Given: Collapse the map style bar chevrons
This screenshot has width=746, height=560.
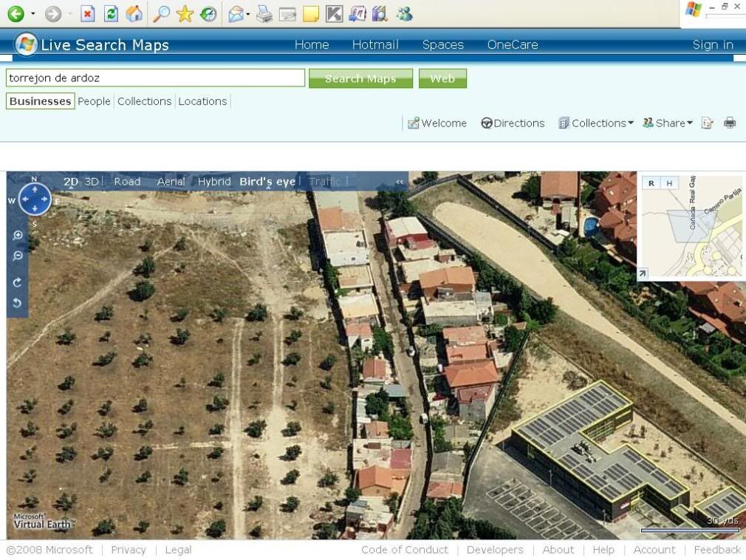Looking at the screenshot, I should click(x=400, y=182).
